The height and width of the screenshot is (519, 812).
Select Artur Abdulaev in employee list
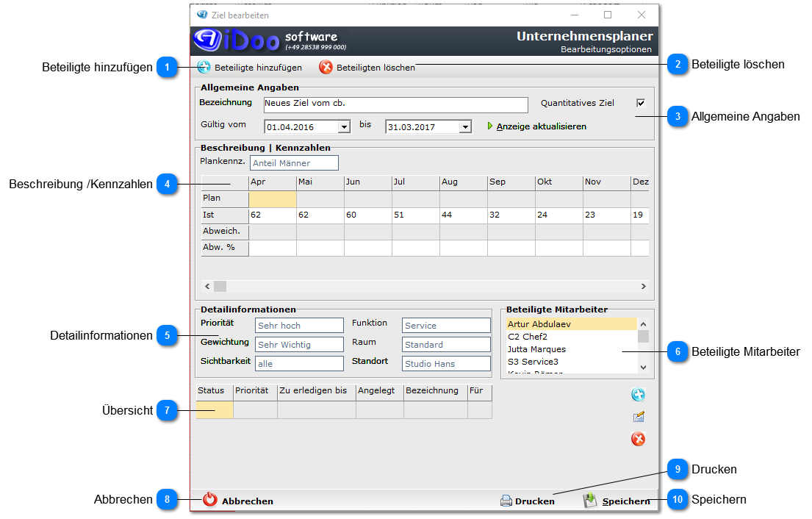pyautogui.click(x=571, y=324)
